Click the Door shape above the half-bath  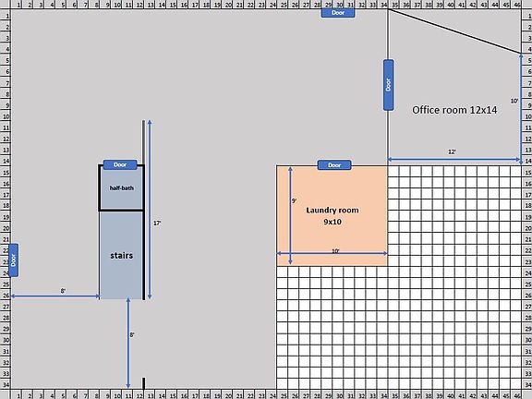[x=120, y=165]
